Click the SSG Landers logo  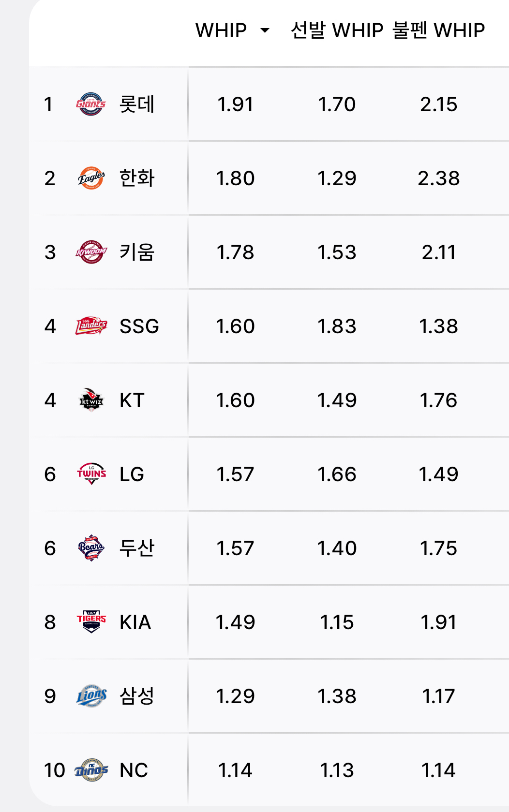click(x=91, y=326)
